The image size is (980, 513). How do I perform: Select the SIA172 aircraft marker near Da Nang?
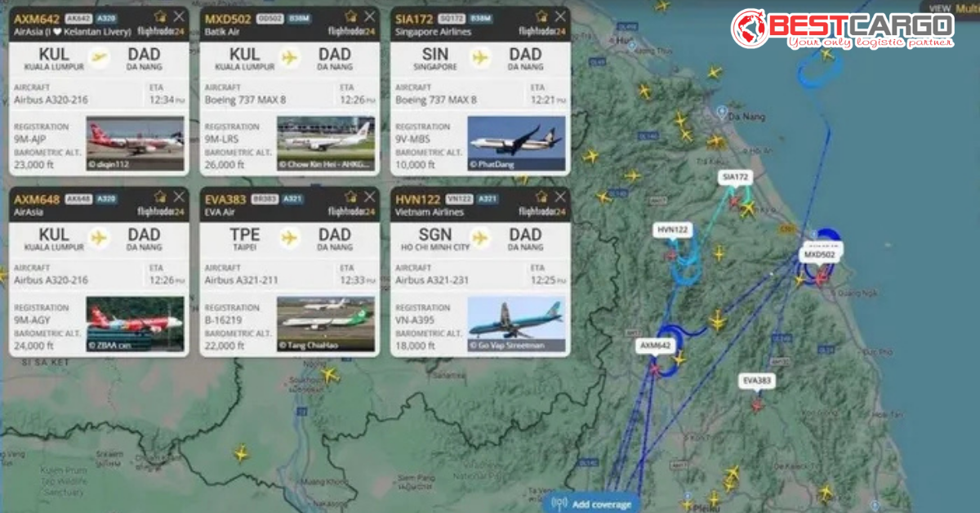pos(734,200)
